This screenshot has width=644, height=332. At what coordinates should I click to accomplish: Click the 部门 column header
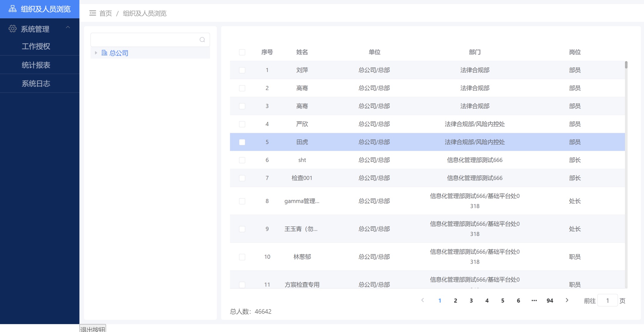[475, 52]
